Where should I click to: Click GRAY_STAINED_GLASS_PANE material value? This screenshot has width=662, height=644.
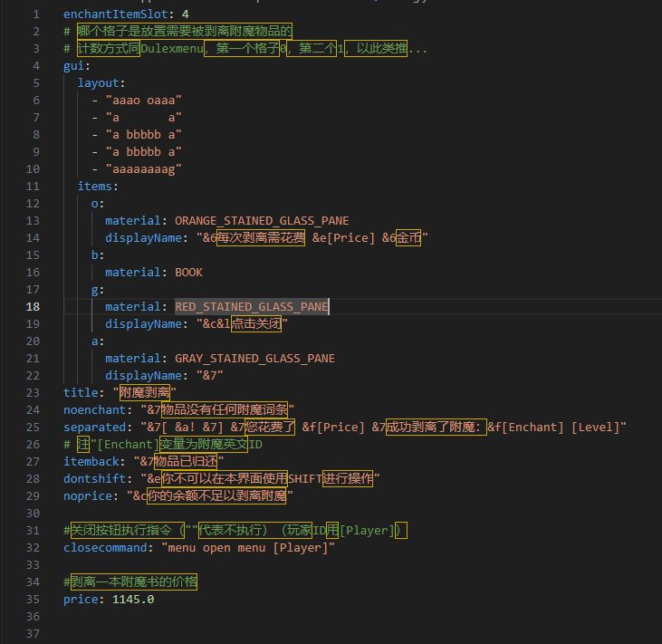coord(254,359)
